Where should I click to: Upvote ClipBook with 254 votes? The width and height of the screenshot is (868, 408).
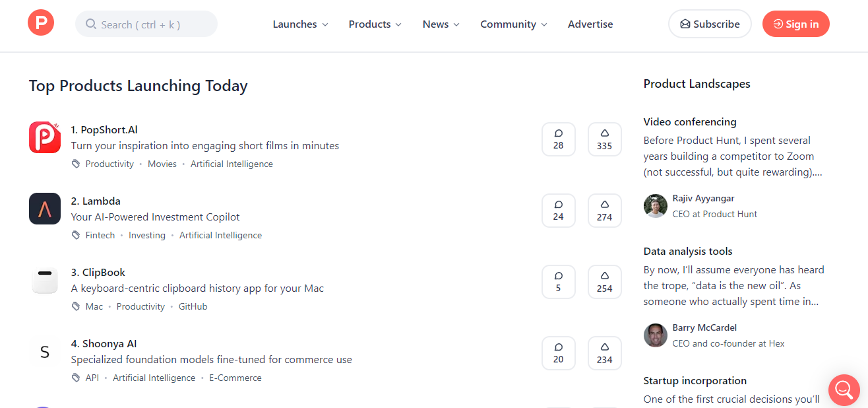pyautogui.click(x=605, y=282)
